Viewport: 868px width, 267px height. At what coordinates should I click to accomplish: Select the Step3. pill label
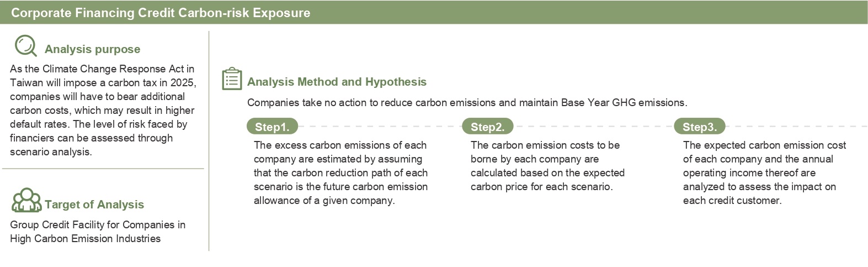point(699,127)
